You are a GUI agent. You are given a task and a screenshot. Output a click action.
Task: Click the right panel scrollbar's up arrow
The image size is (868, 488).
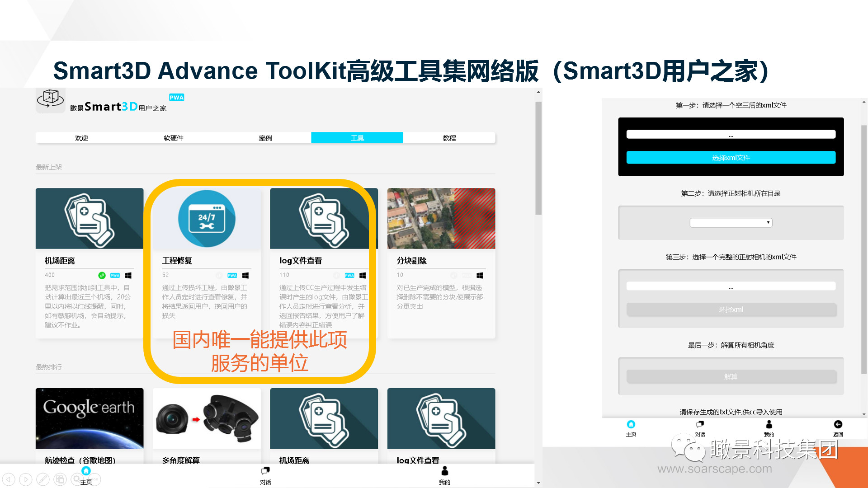click(x=864, y=102)
